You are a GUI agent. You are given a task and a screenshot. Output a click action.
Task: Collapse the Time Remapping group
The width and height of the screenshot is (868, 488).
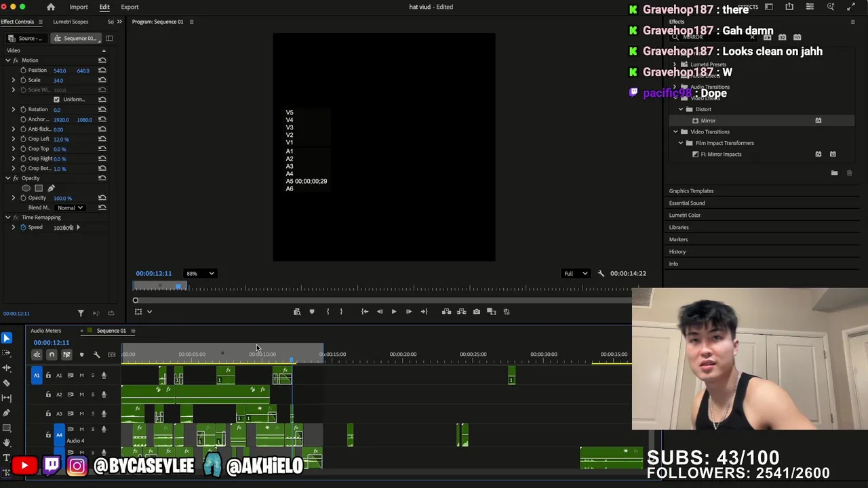coord(7,218)
